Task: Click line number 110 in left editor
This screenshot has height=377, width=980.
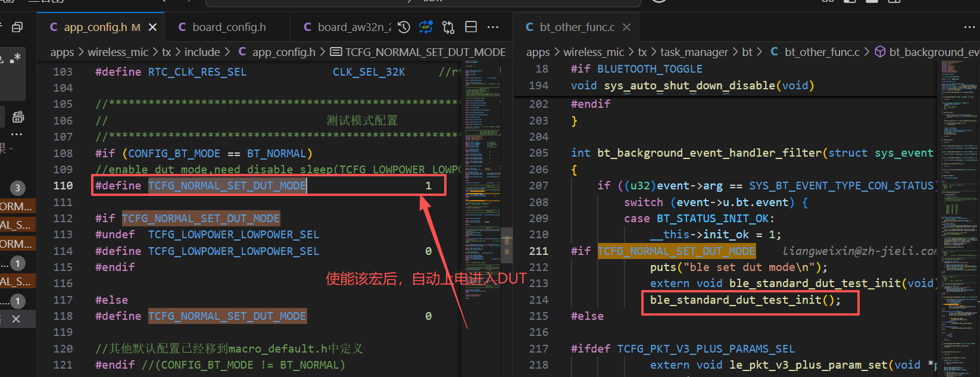Action: [63, 186]
